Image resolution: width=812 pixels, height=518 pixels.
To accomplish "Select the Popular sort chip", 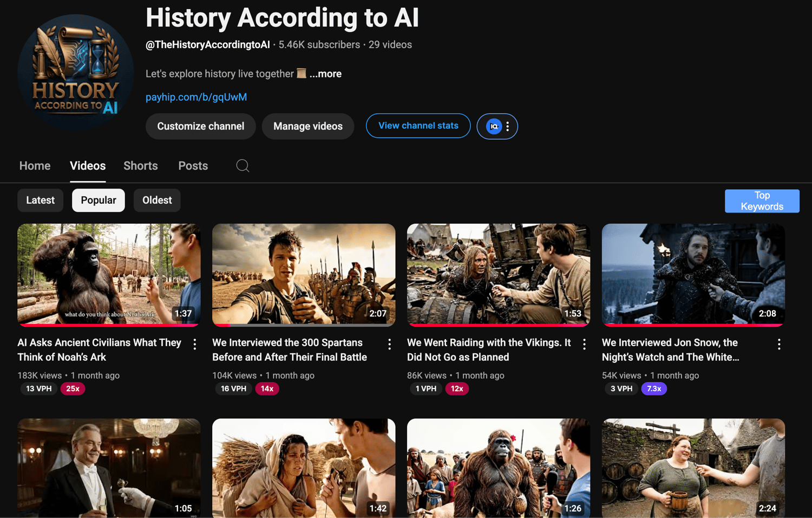I will coord(99,200).
